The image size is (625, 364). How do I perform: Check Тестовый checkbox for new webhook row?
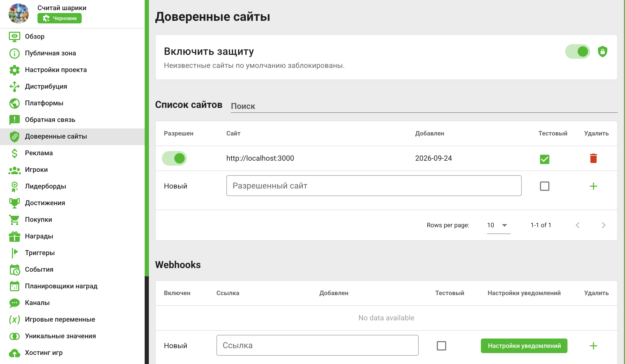coord(441,346)
